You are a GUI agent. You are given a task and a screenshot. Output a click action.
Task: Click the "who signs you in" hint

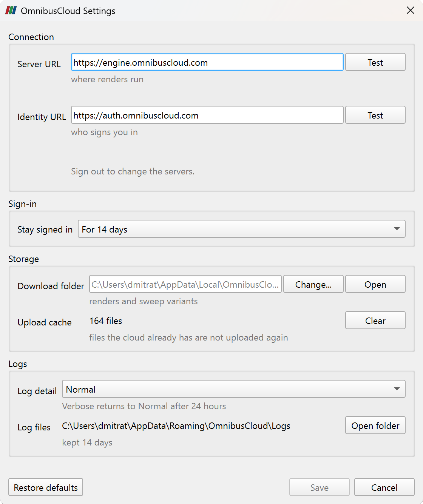tap(104, 132)
